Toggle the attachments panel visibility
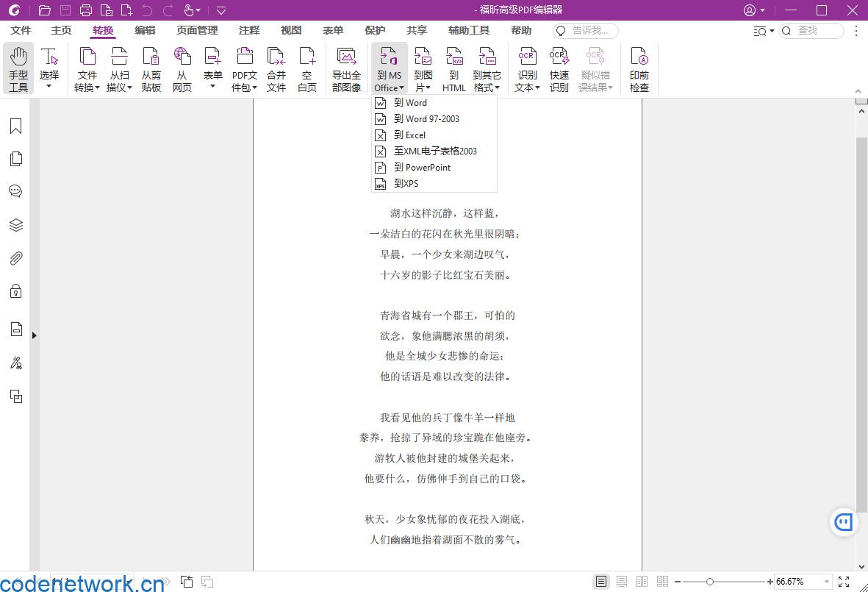This screenshot has height=592, width=868. pos(15,257)
